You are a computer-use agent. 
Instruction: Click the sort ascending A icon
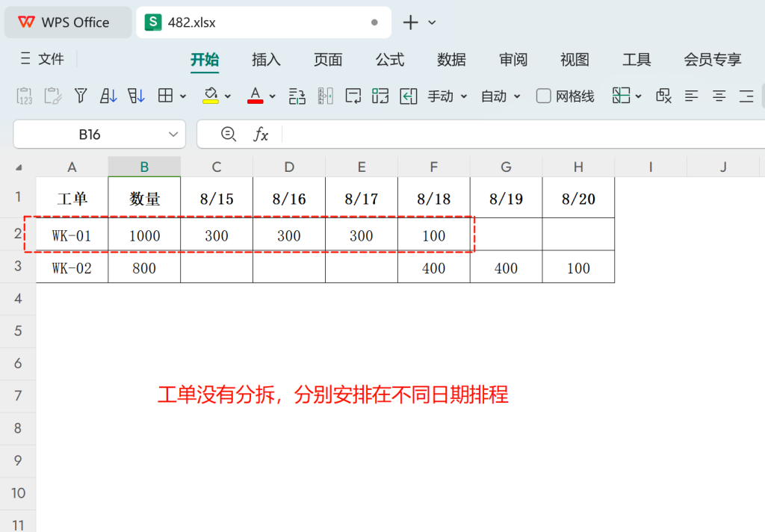pyautogui.click(x=108, y=96)
